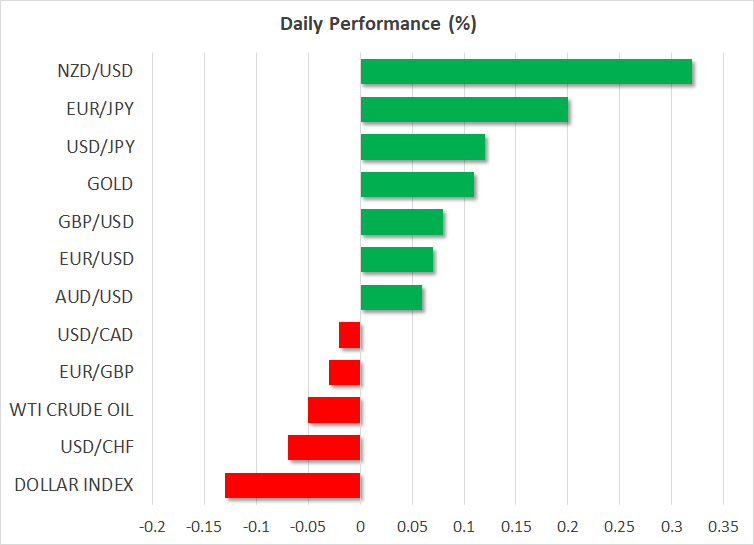The image size is (754, 545).
Task: Click the GBP/USD green bar
Action: (x=401, y=222)
